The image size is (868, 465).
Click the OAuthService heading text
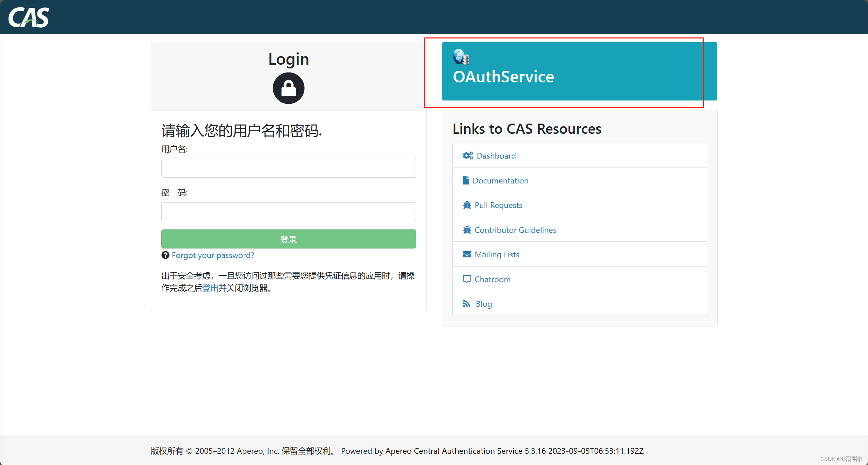[503, 77]
